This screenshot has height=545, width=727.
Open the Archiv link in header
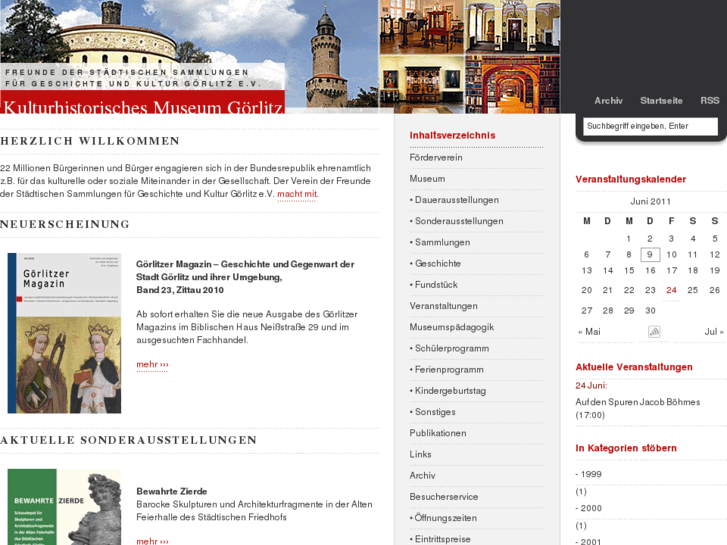coord(608,101)
